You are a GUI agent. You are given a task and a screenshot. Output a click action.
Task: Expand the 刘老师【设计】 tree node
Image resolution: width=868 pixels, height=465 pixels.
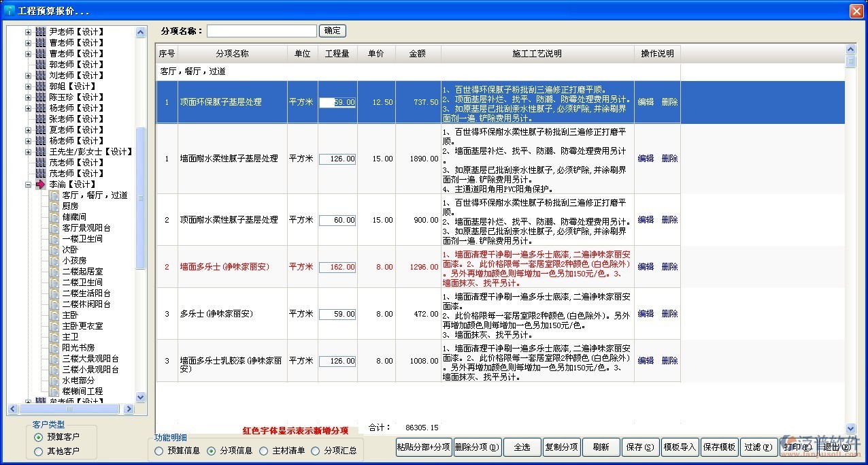click(x=29, y=76)
